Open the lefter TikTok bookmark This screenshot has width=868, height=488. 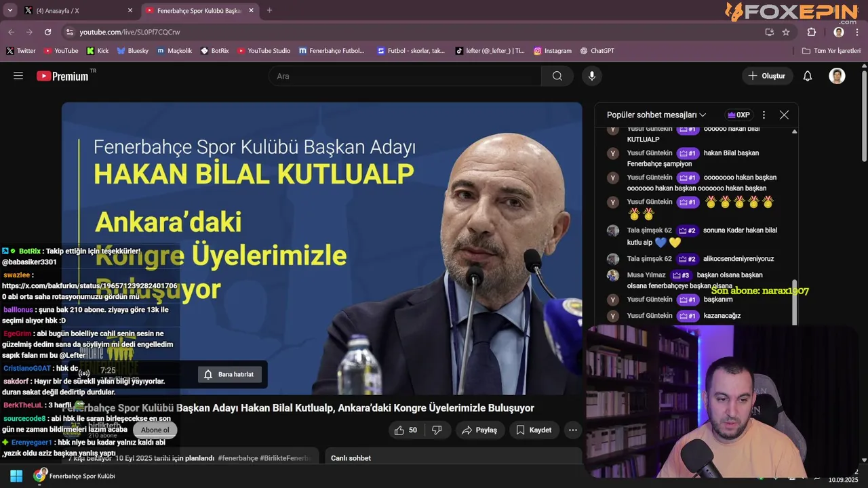(x=490, y=51)
